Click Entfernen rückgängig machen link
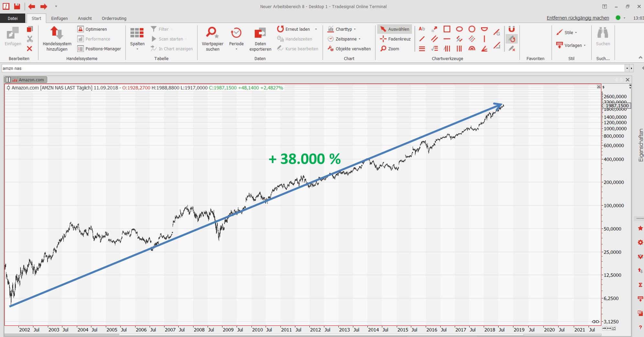 pyautogui.click(x=578, y=18)
